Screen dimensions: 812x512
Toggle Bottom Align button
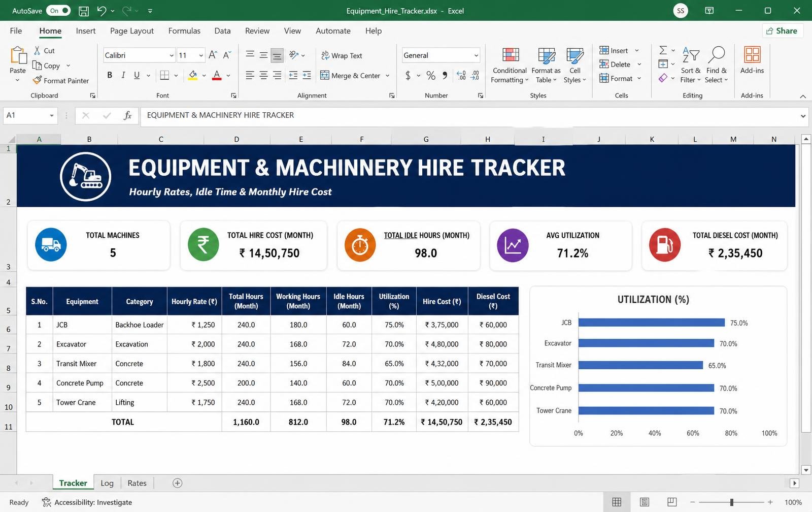[277, 55]
